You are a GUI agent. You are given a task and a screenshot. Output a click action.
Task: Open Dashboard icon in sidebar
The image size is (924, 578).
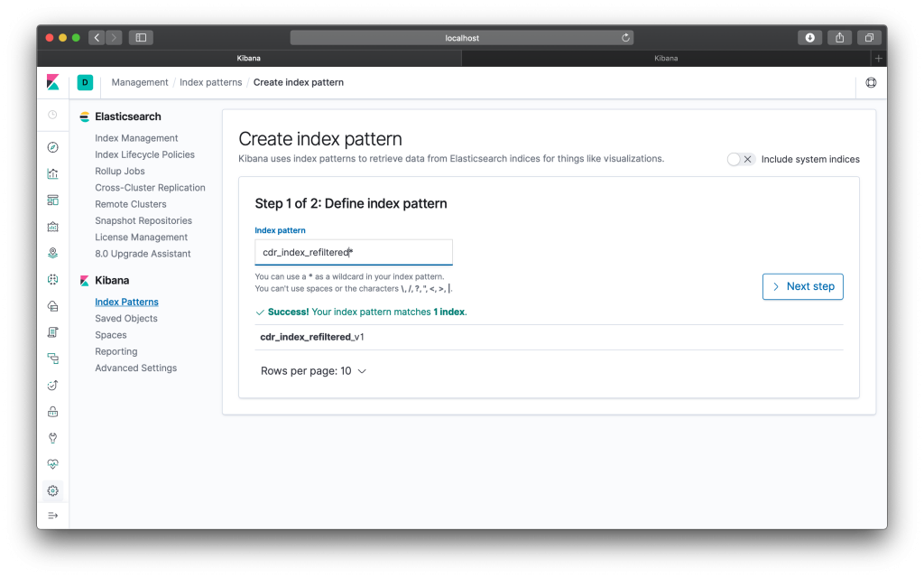(x=53, y=200)
